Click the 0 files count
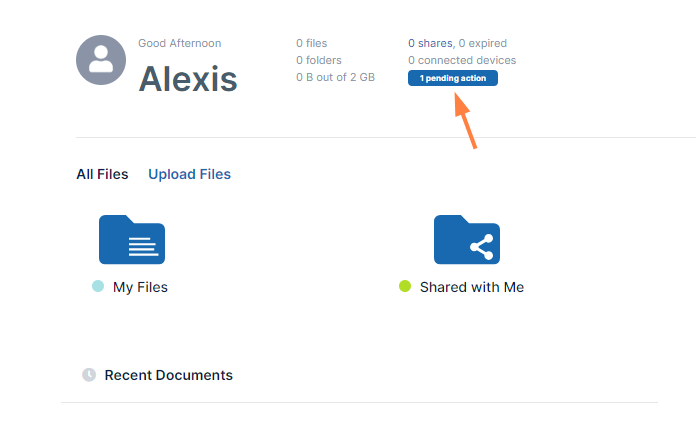 [x=311, y=43]
